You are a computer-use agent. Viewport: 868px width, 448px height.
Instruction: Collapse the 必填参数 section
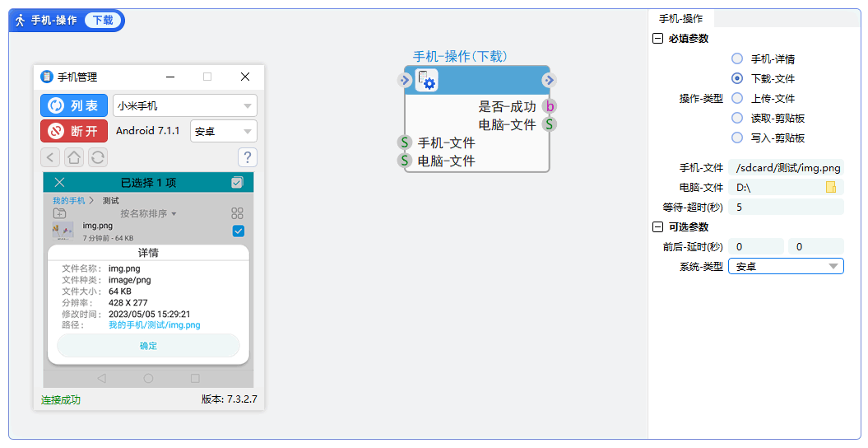coord(657,39)
